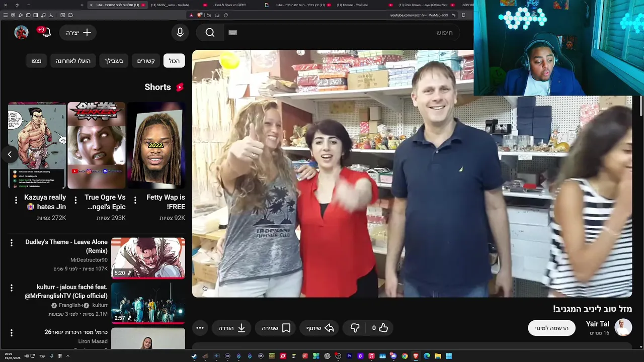Select the הועלו לאחרונה filter chip
The height and width of the screenshot is (362, 644).
tap(73, 61)
